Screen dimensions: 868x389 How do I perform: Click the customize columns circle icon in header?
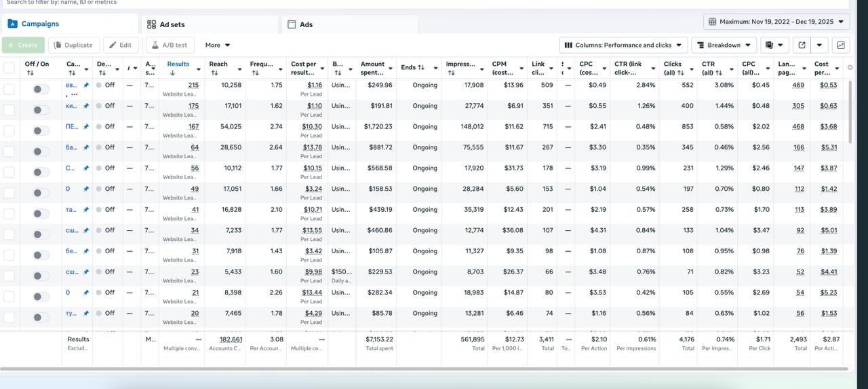pos(850,68)
